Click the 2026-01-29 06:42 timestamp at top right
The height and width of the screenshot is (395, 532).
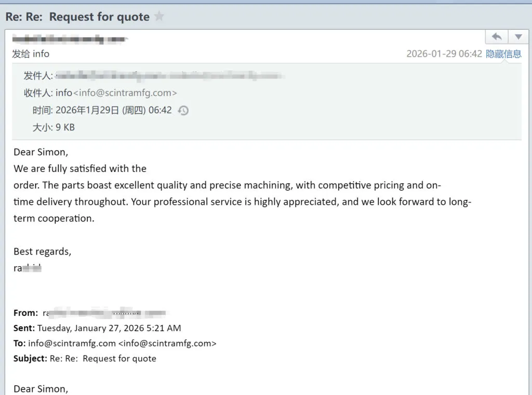444,54
